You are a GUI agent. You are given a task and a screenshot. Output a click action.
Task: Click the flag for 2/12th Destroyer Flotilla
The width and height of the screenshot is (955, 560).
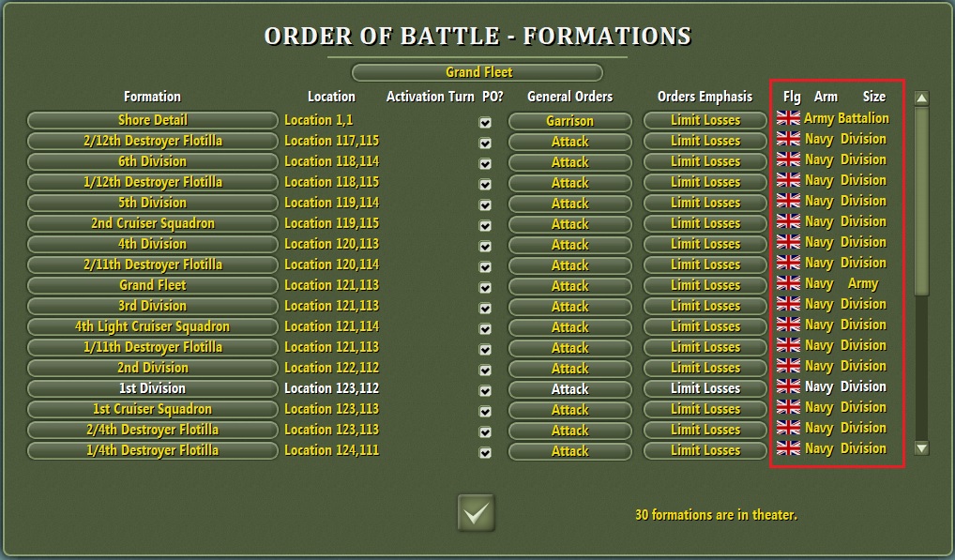[790, 140]
